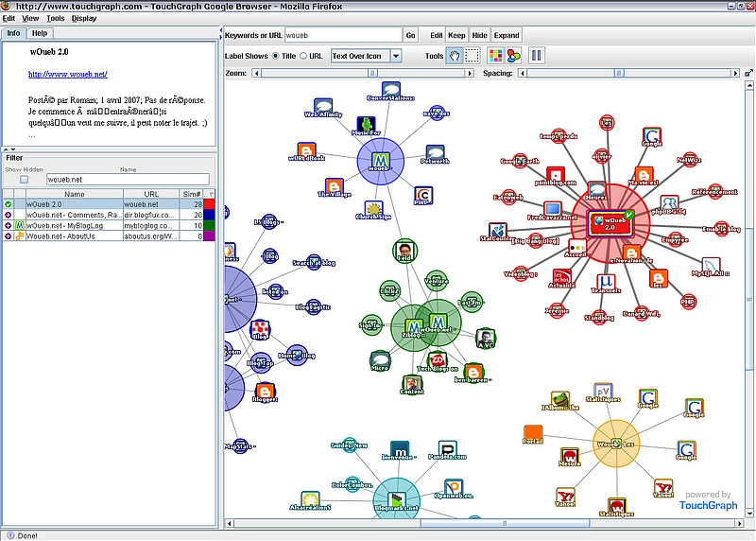This screenshot has height=541, width=756.
Task: Click the Transnets node
Action: coord(606,283)
